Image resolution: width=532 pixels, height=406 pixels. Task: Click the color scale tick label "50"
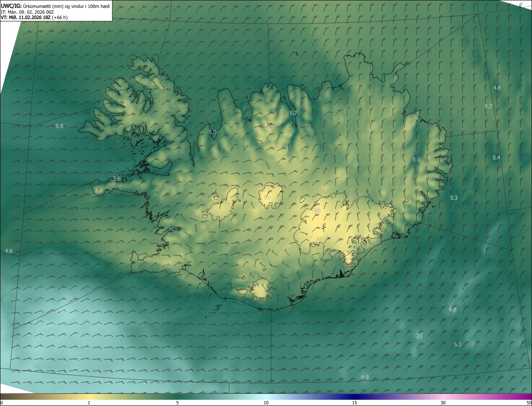pyautogui.click(x=528, y=403)
